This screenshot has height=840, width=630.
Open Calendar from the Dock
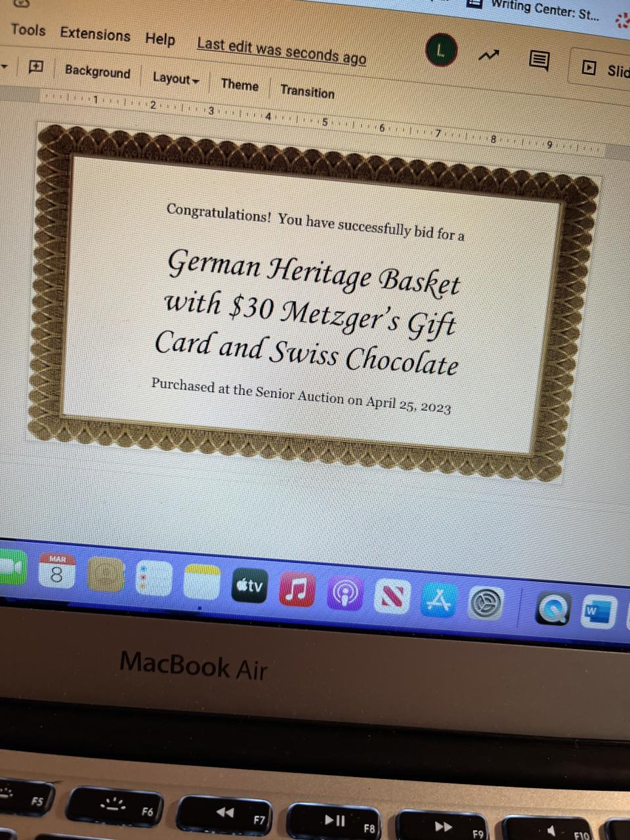click(x=57, y=572)
